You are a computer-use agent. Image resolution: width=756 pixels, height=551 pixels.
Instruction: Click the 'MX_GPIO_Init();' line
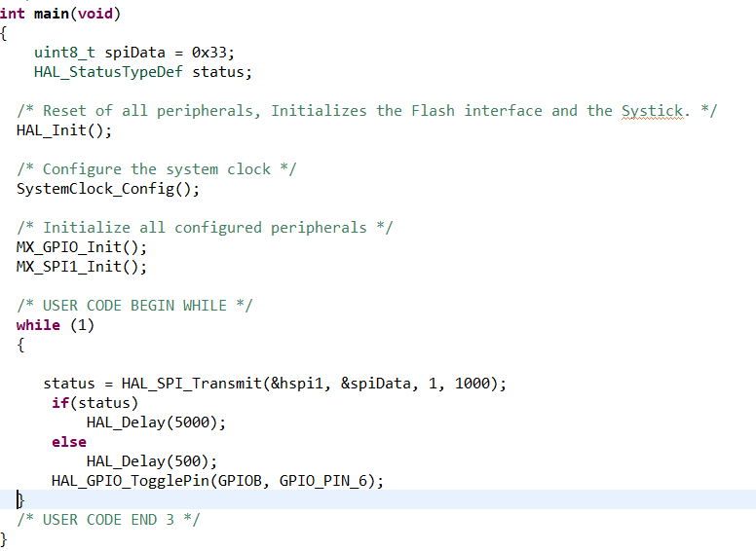[x=82, y=247]
